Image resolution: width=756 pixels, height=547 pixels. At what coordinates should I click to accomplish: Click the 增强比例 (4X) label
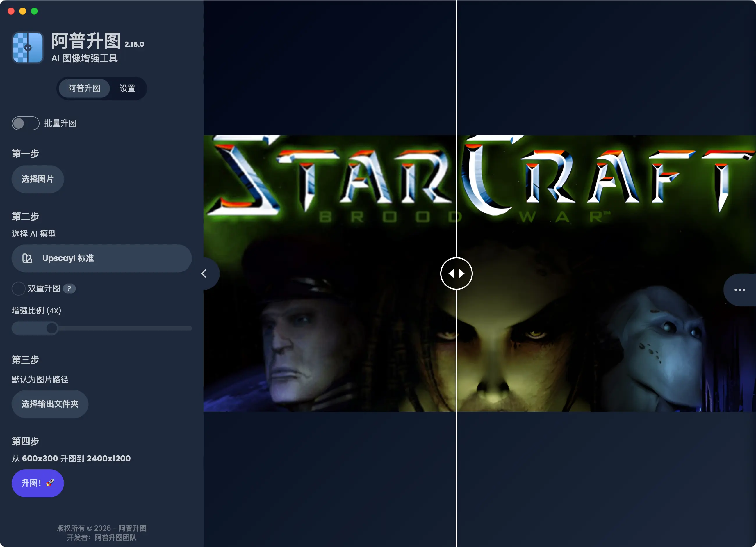(x=36, y=310)
